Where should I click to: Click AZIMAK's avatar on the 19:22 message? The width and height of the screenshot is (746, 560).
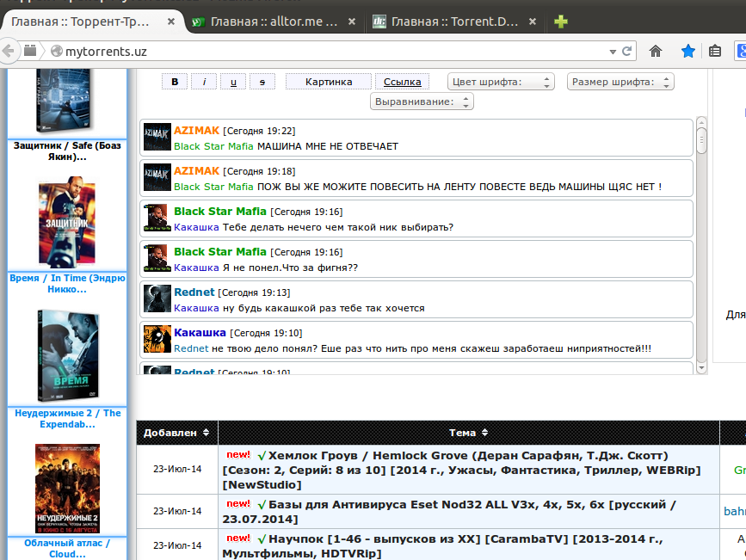coord(157,138)
